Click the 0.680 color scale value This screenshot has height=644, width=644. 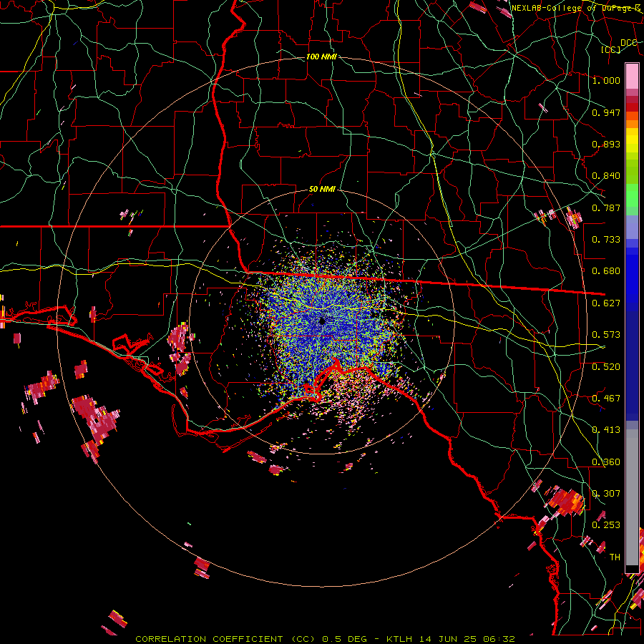coord(606,271)
